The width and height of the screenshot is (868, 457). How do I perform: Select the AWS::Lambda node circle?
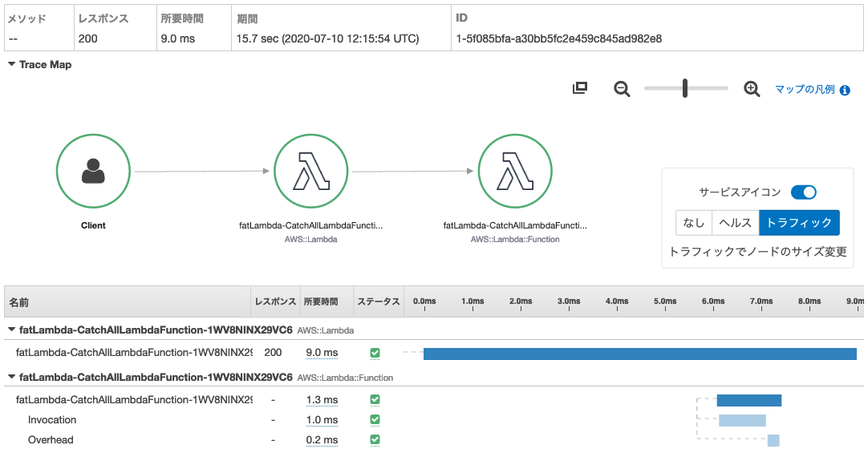point(311,171)
